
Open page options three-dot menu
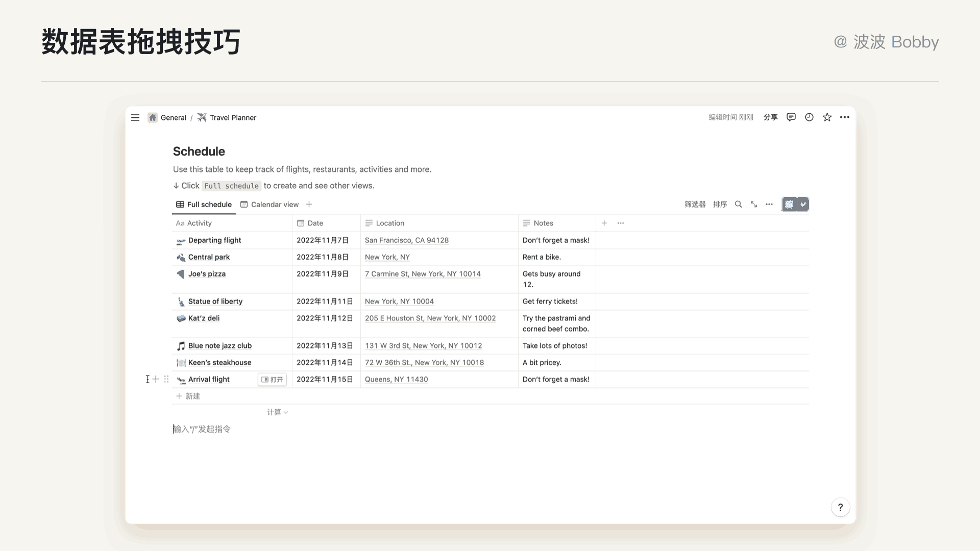[x=845, y=117]
